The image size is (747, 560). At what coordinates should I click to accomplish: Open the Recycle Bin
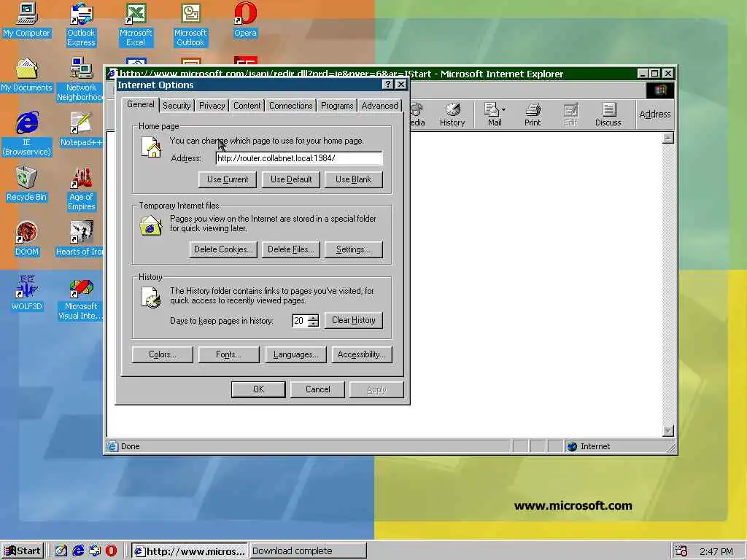pos(27,184)
